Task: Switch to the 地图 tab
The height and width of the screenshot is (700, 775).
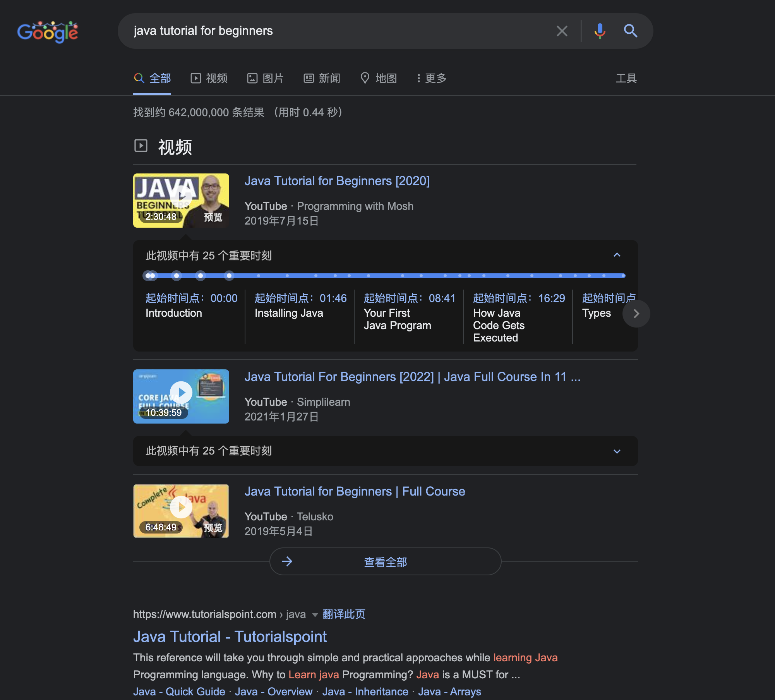Action: click(379, 79)
